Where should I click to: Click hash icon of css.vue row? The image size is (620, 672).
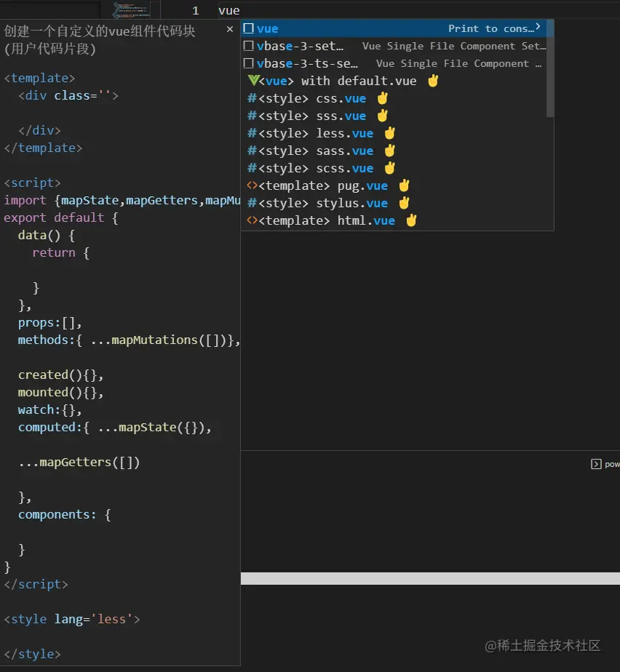tap(252, 99)
